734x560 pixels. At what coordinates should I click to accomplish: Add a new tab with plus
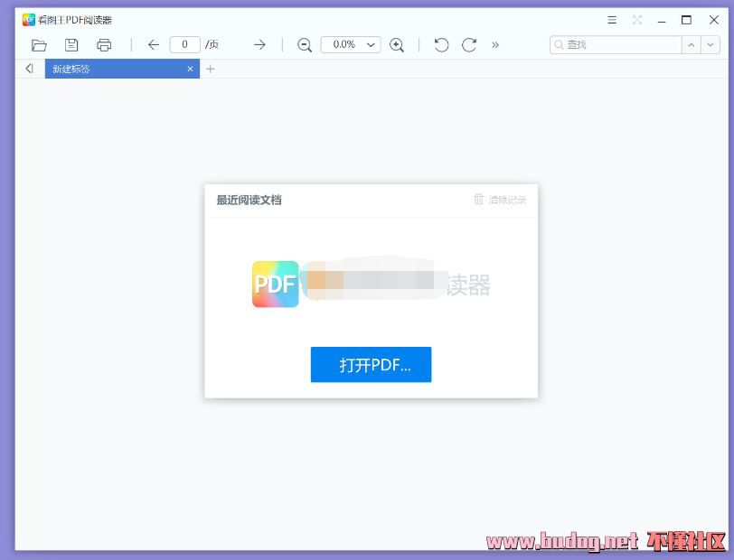point(211,69)
